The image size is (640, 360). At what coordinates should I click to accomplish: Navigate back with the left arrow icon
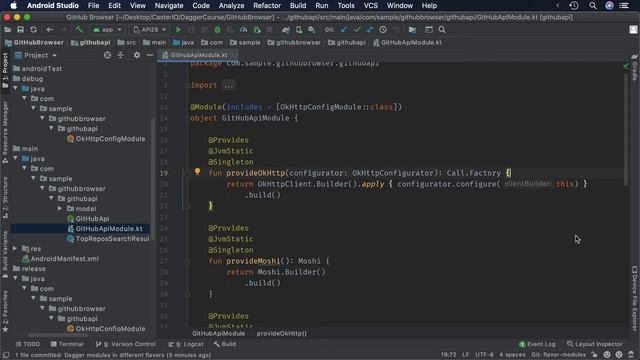(49, 30)
